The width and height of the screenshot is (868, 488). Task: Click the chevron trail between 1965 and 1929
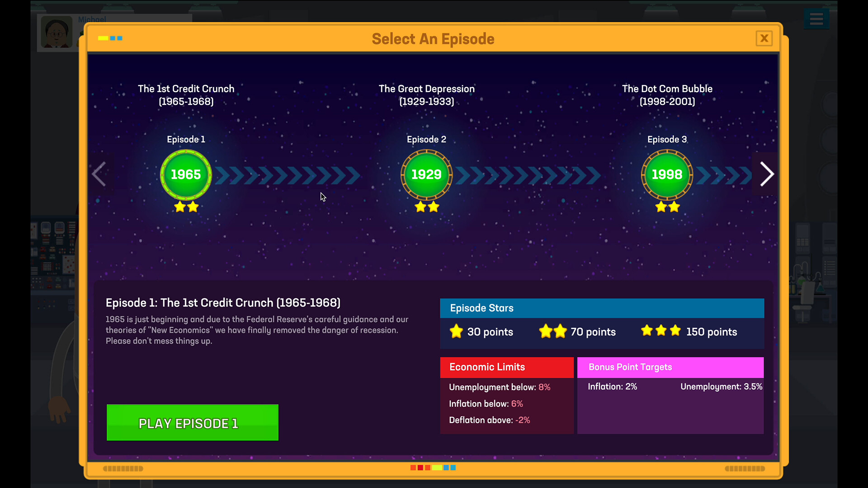click(x=288, y=175)
